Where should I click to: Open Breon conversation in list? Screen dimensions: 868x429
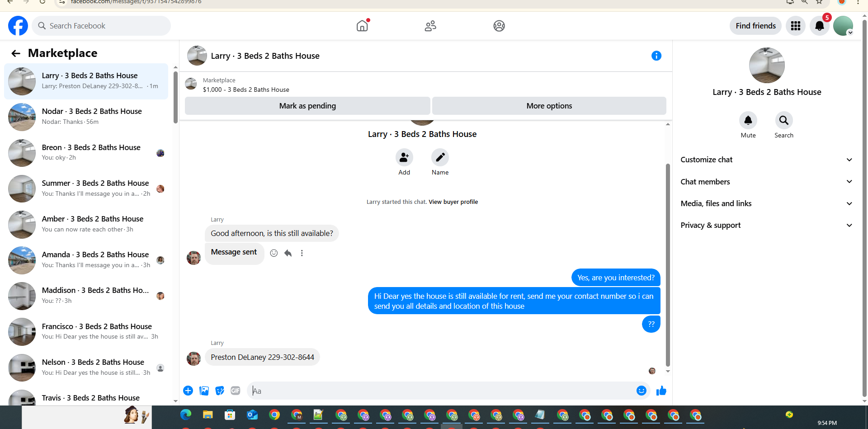(86, 153)
